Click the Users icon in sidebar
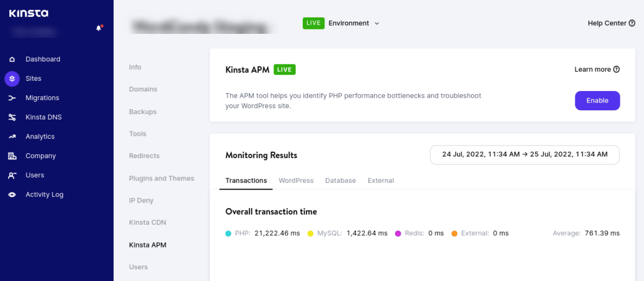Viewport: 644px width, 281px height. (x=12, y=175)
